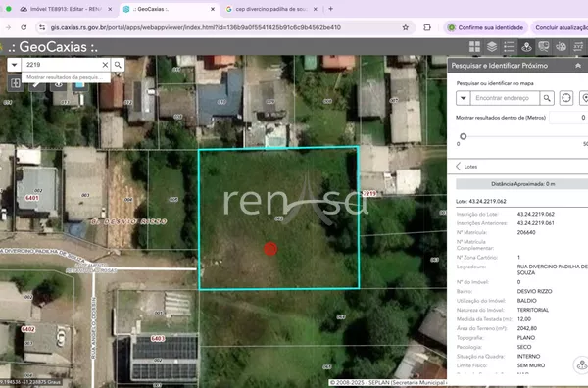Click the round locate button at panel bottom
The height and width of the screenshot is (388, 588).
[x=581, y=364]
